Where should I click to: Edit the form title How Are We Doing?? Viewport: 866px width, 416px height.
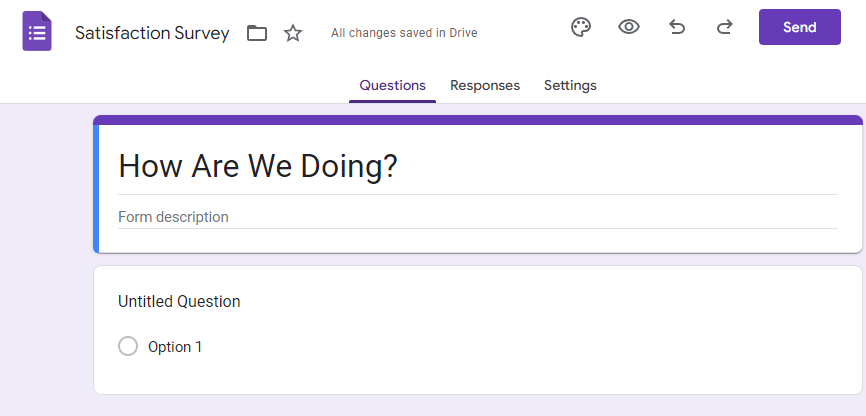pos(258,166)
